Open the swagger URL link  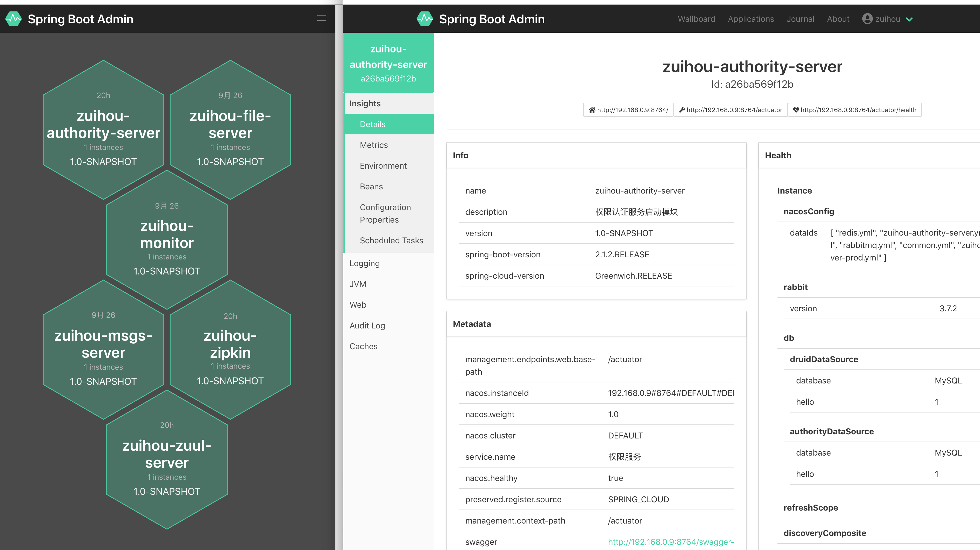pos(670,542)
